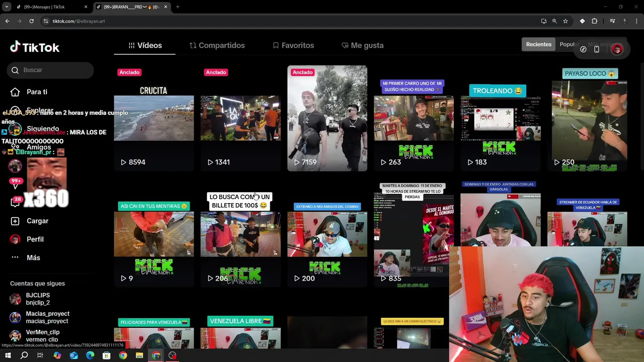
Task: Click the address bar URL
Action: [x=78, y=21]
